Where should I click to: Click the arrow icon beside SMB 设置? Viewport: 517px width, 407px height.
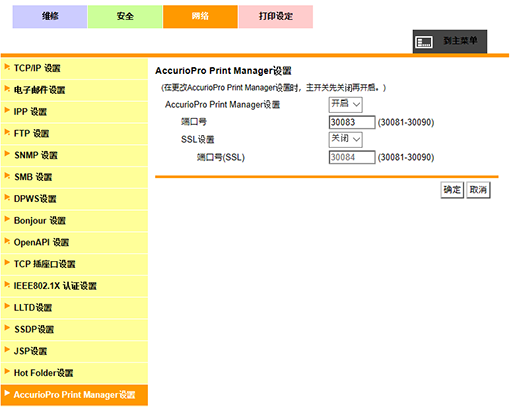point(7,176)
